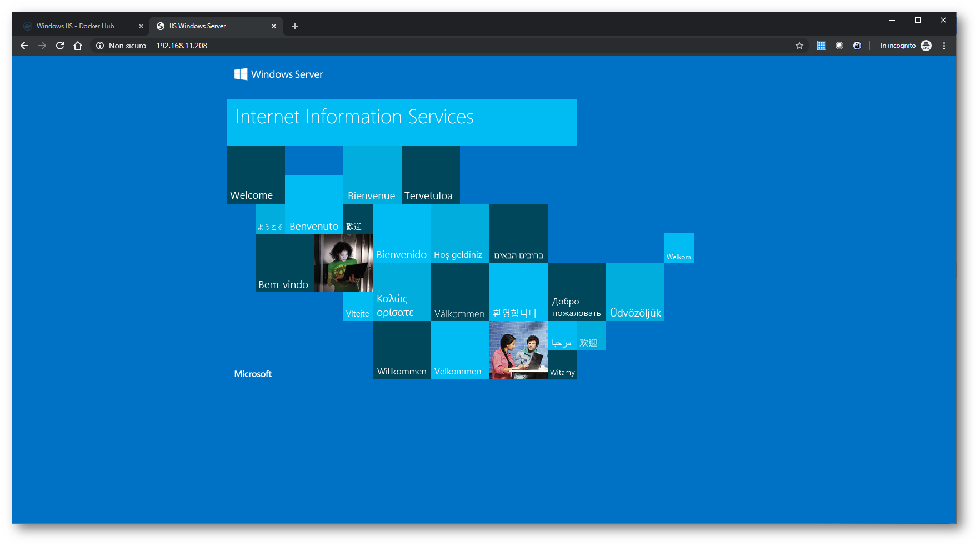Screen dimensions: 980x547
Task: Click the round gray extension icon
Action: click(x=839, y=46)
